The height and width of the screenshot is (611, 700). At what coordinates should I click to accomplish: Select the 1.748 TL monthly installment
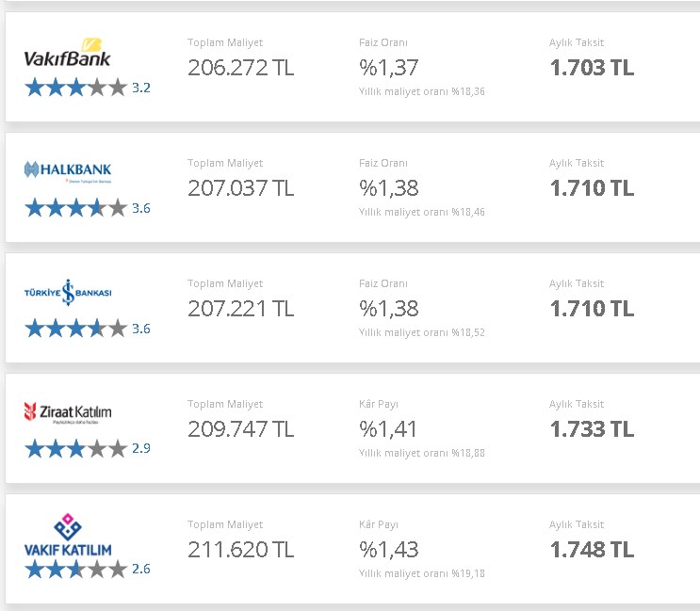[x=592, y=550]
